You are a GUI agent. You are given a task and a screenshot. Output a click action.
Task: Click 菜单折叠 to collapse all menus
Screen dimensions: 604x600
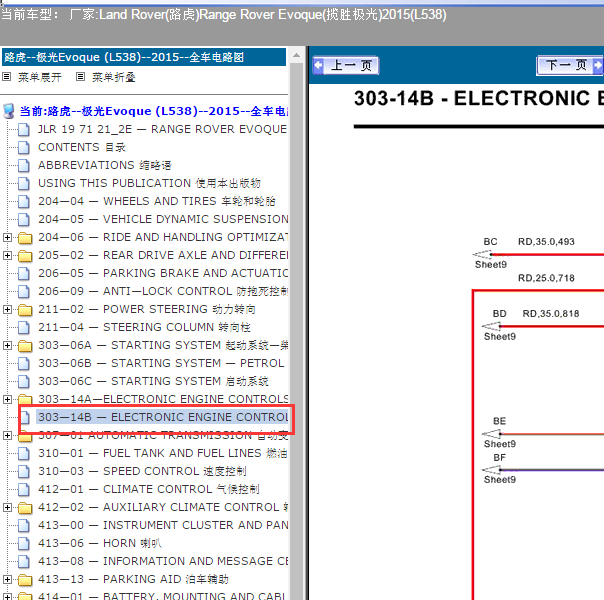tap(114, 77)
